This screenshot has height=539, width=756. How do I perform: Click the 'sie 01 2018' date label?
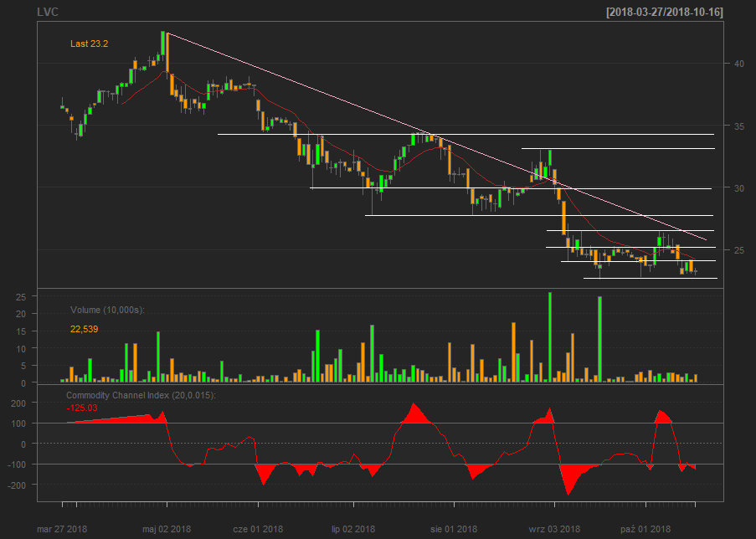[x=454, y=529]
